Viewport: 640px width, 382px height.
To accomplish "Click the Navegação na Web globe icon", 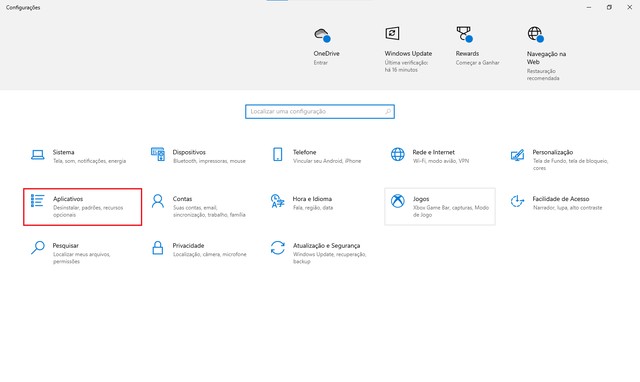I will point(535,34).
